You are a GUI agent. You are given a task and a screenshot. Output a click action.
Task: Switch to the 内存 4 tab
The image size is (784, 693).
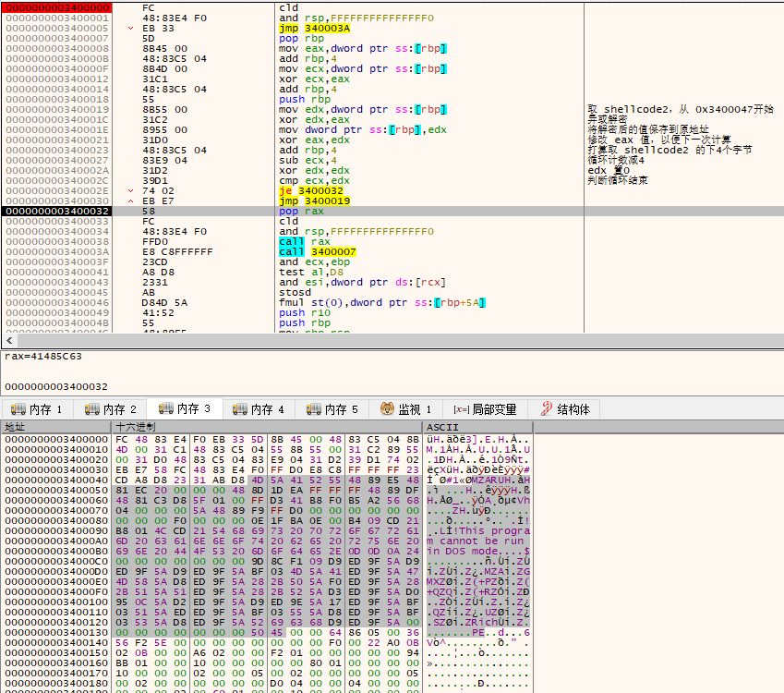pyautogui.click(x=258, y=409)
